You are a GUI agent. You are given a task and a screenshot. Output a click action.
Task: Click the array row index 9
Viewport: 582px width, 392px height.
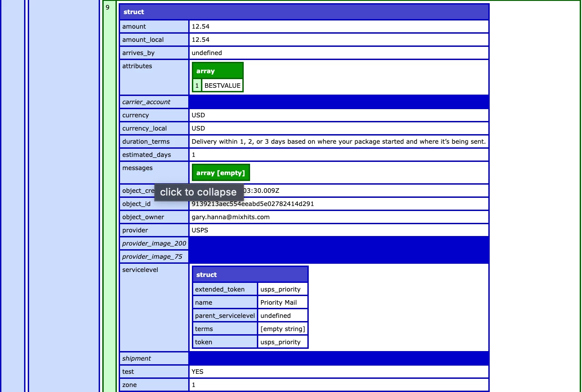110,196
